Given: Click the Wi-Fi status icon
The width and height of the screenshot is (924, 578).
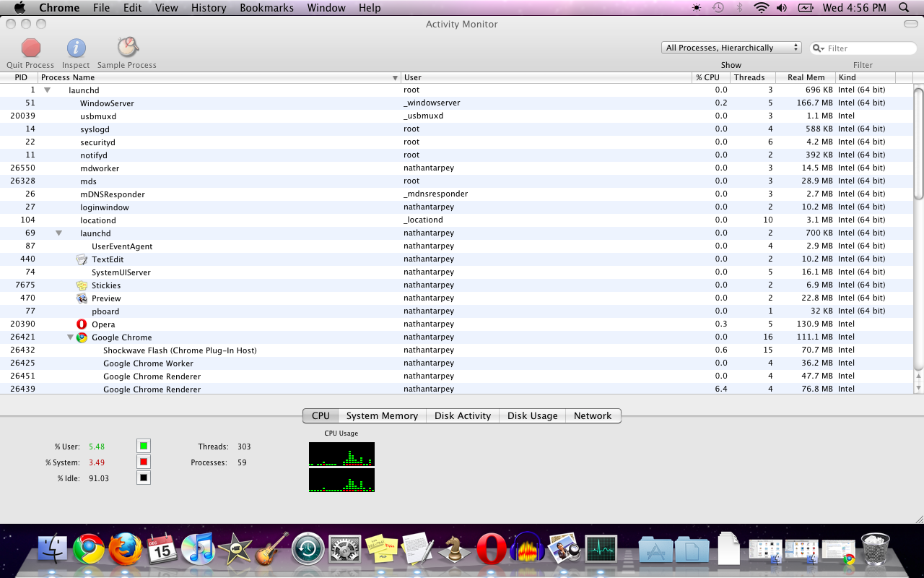Looking at the screenshot, I should point(762,8).
